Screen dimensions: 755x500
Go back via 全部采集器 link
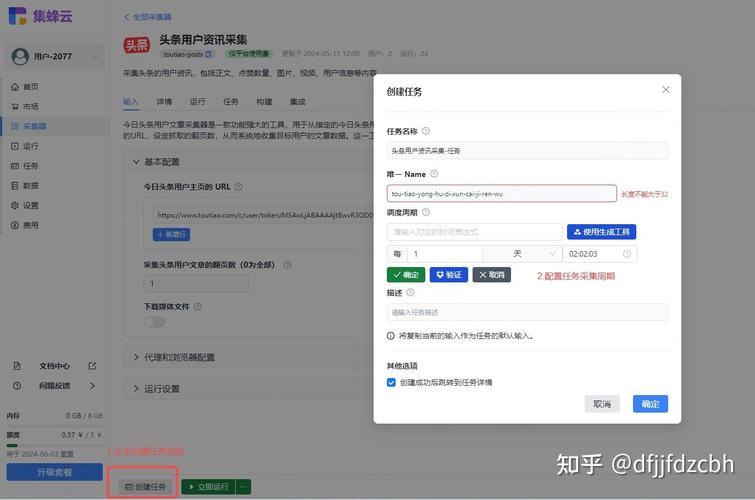(148, 17)
